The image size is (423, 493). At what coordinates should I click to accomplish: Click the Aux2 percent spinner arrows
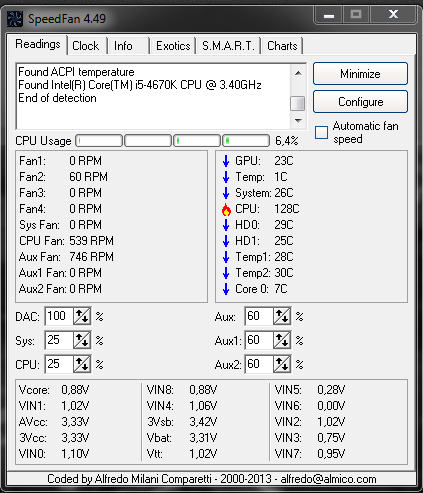[x=282, y=364]
